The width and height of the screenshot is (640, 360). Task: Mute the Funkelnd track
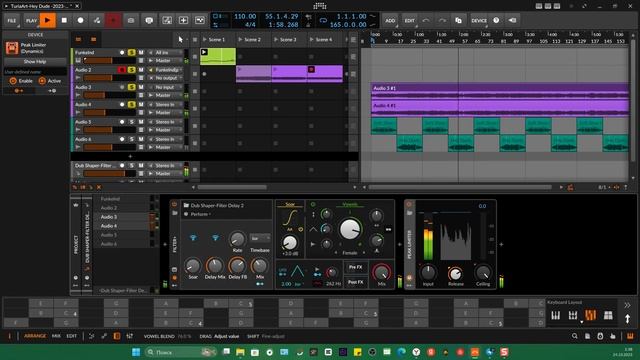click(x=141, y=53)
